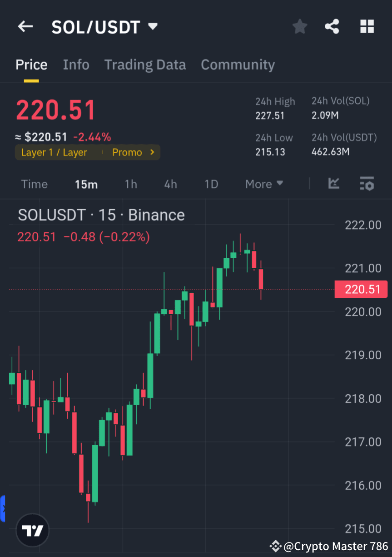Open the chat bubble on the left edge
The image size is (392, 557).
[x=3, y=509]
